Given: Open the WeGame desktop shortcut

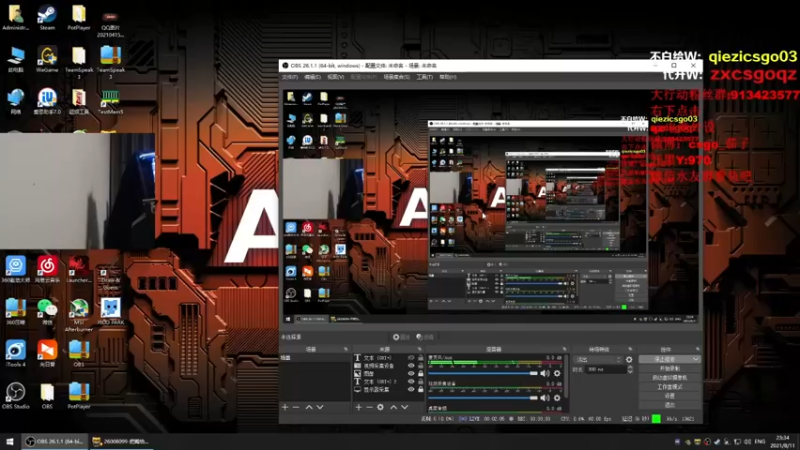Looking at the screenshot, I should [x=47, y=59].
